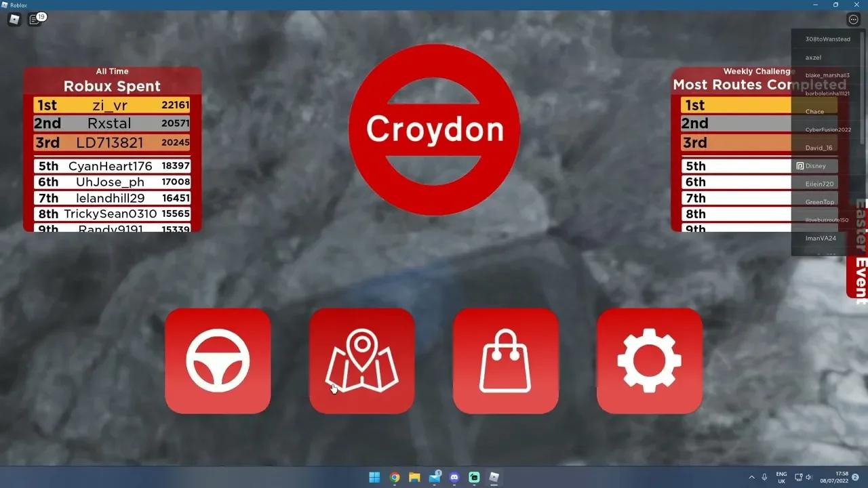
Task: Expand the hidden icons chevron in system tray
Action: pos(751,478)
